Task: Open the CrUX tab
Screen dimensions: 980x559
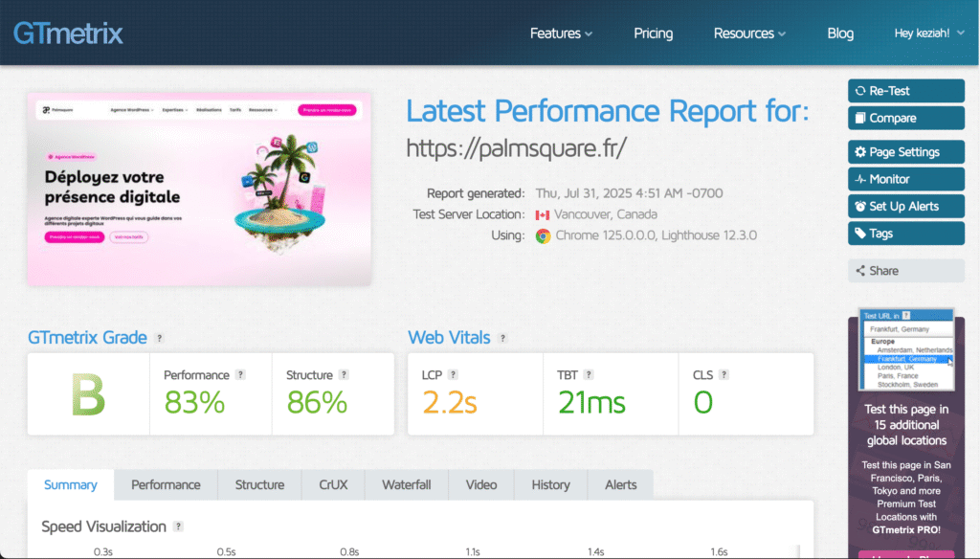Action: 333,484
